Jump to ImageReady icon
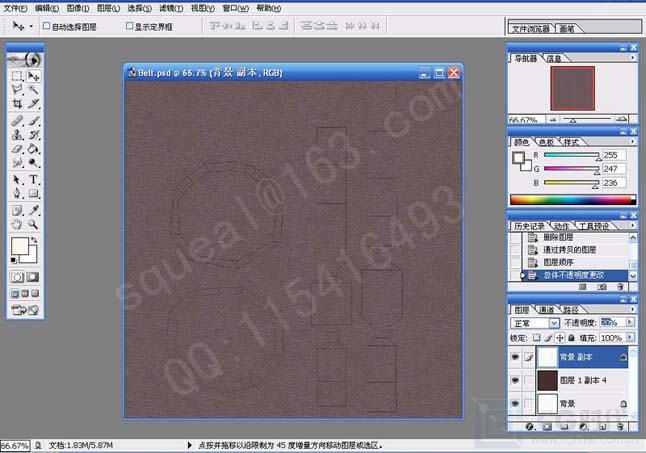The width and height of the screenshot is (646, 453). click(25, 310)
